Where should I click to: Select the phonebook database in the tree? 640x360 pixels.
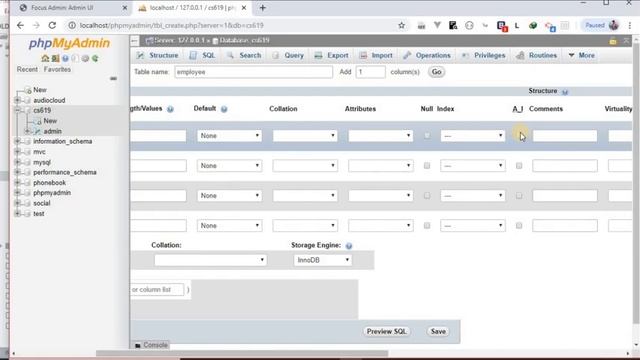point(49,182)
